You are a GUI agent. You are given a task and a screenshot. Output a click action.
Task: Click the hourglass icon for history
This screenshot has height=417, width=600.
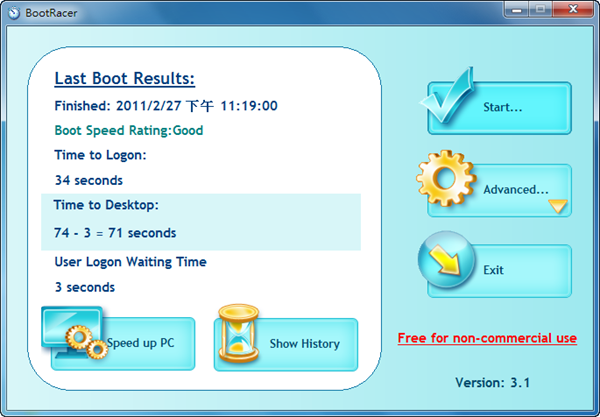(x=238, y=333)
